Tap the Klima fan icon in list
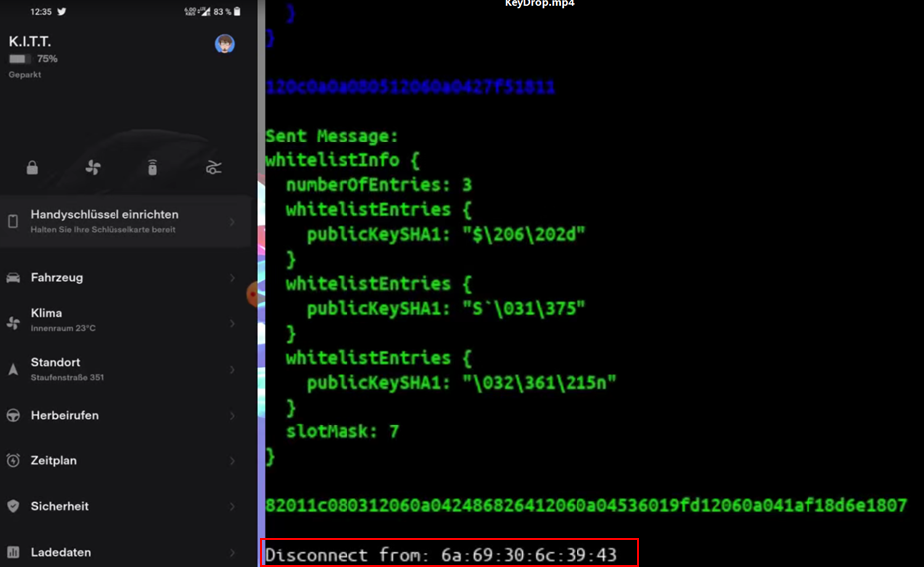 13,322
